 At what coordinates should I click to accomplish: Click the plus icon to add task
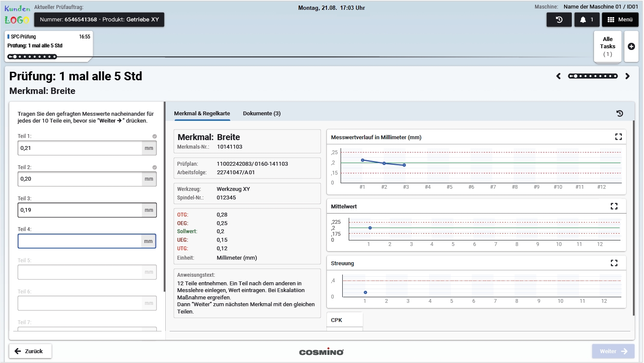pyautogui.click(x=631, y=47)
